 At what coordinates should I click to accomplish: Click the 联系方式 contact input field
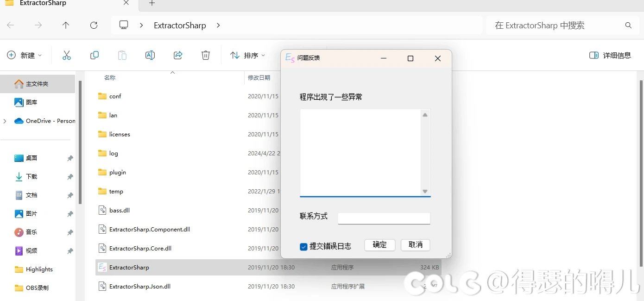[384, 218]
